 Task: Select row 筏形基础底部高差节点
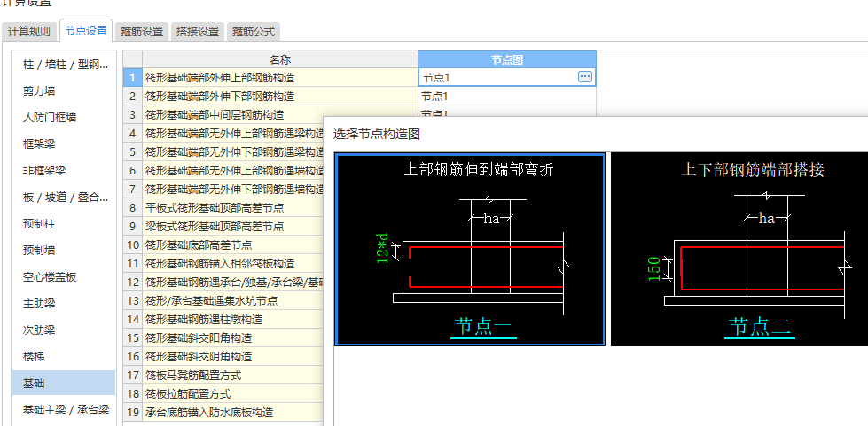click(233, 244)
